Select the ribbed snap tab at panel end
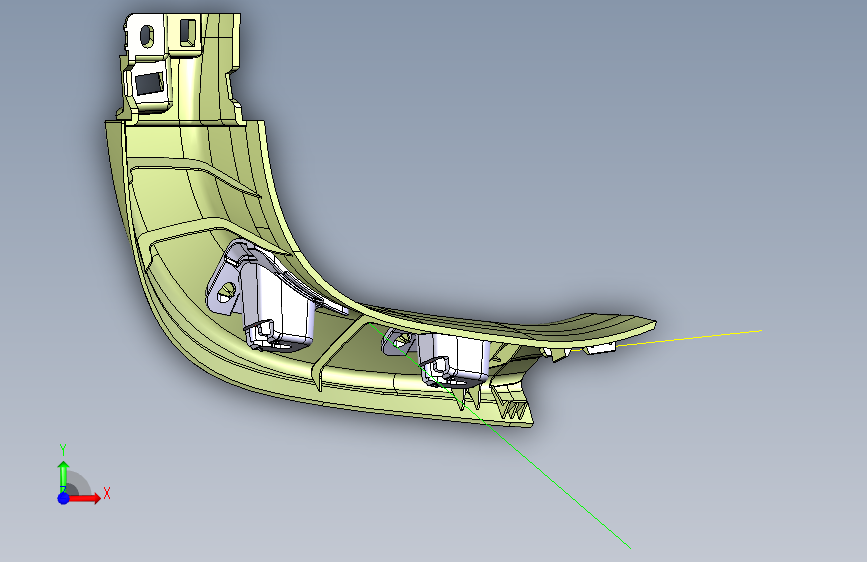 511,402
